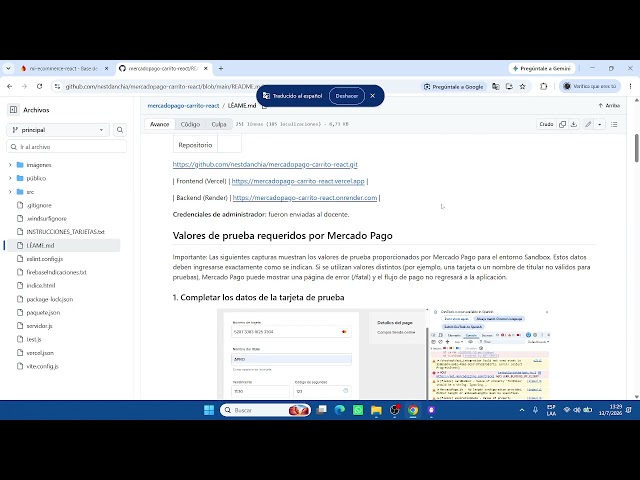
Task: Click the page vertical scrollbar thumb
Action: [636, 148]
